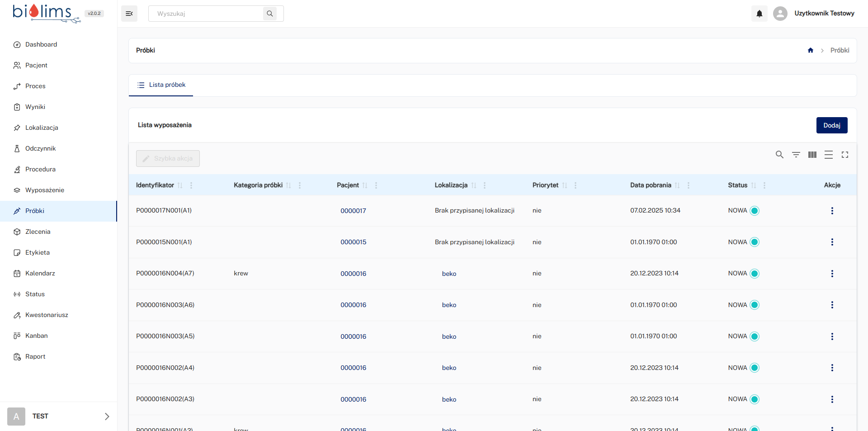The image size is (868, 431).
Task: Click the search magnifier button in top bar
Action: pos(270,14)
